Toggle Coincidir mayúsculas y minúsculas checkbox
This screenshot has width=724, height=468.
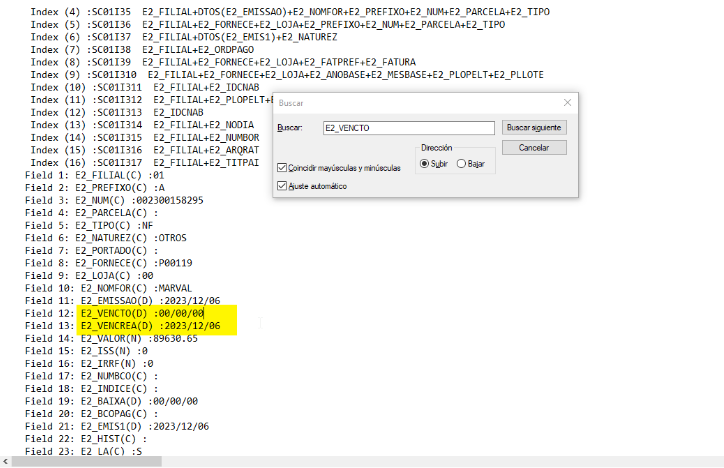coord(339,168)
